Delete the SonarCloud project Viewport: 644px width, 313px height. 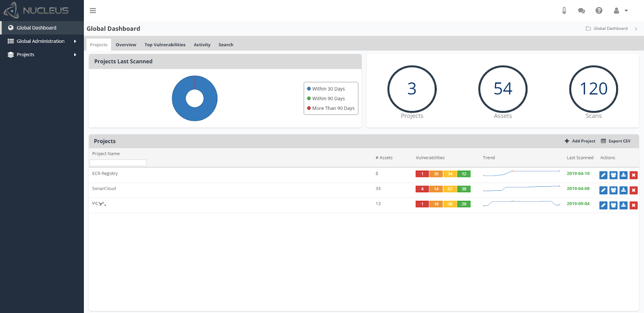[x=634, y=190]
